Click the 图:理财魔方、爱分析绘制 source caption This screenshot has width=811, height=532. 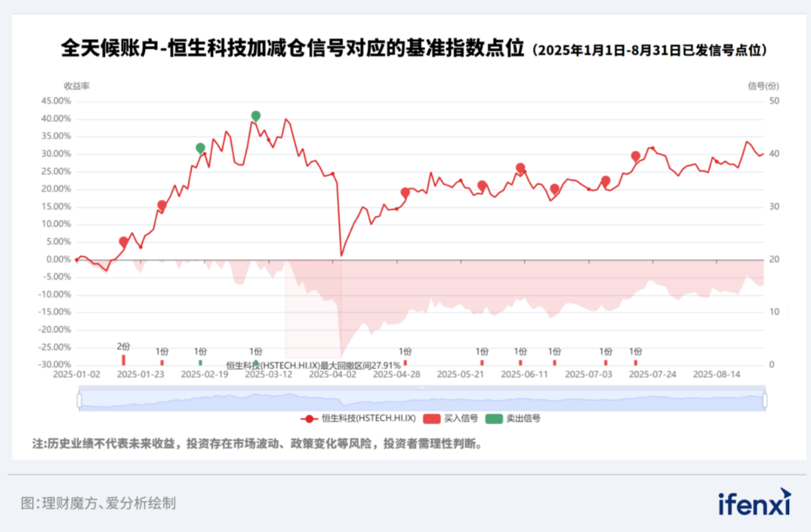98,503
